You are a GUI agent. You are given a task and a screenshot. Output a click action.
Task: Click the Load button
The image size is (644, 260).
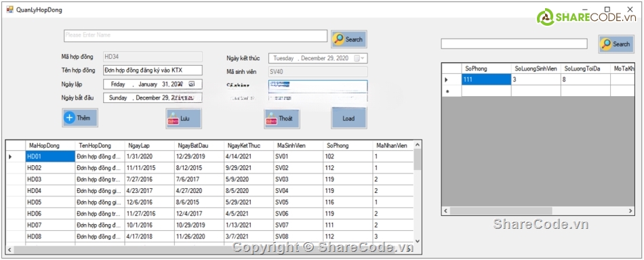coord(348,118)
